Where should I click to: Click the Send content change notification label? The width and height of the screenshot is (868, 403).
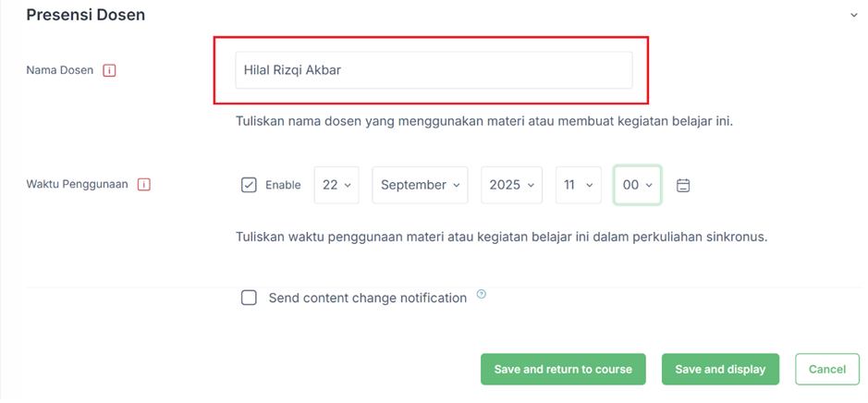click(367, 298)
